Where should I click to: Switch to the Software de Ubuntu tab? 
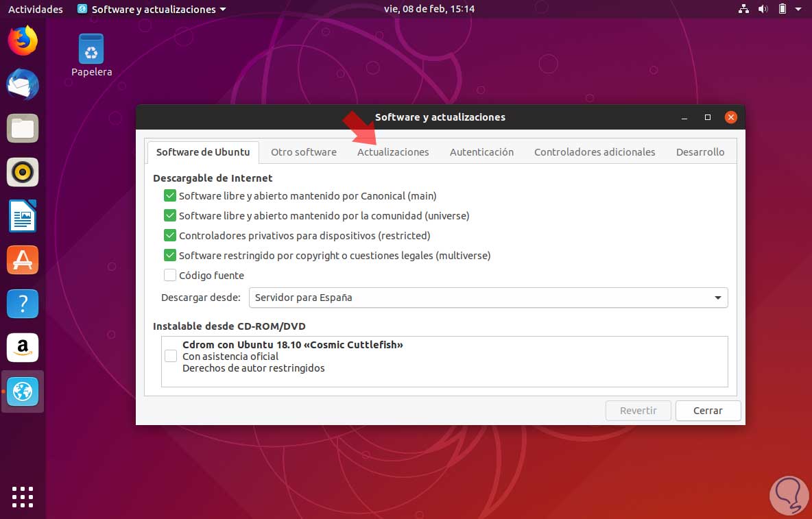(x=203, y=152)
